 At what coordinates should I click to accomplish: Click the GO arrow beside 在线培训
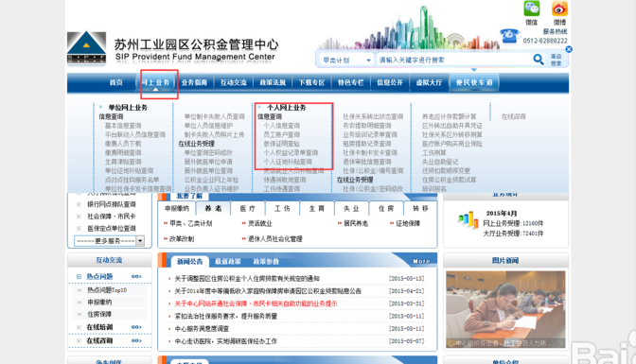[x=136, y=327]
